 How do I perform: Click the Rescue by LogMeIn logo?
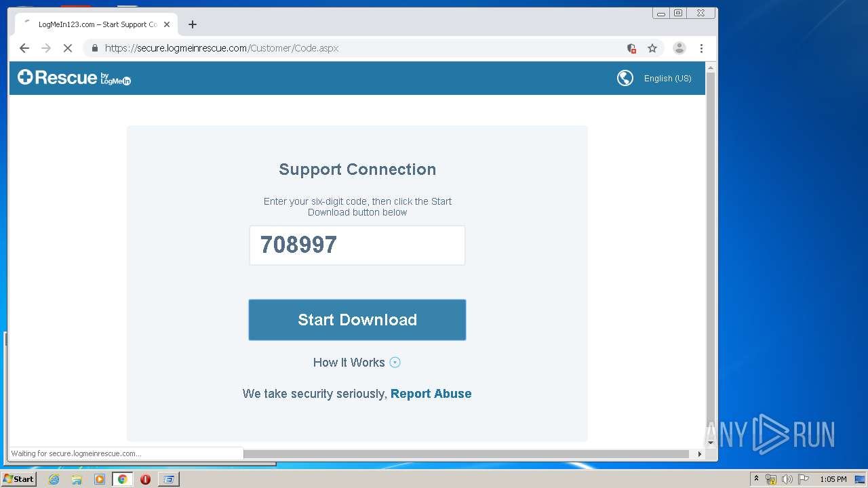tap(74, 78)
